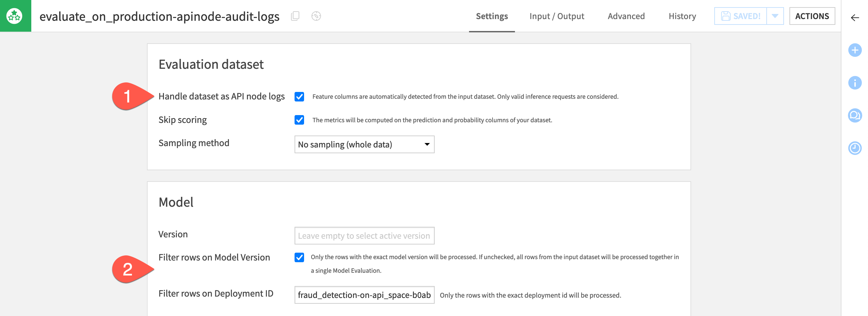Viewport: 868px width, 316px height.
Task: Open the Sampling method dropdown
Action: point(364,144)
